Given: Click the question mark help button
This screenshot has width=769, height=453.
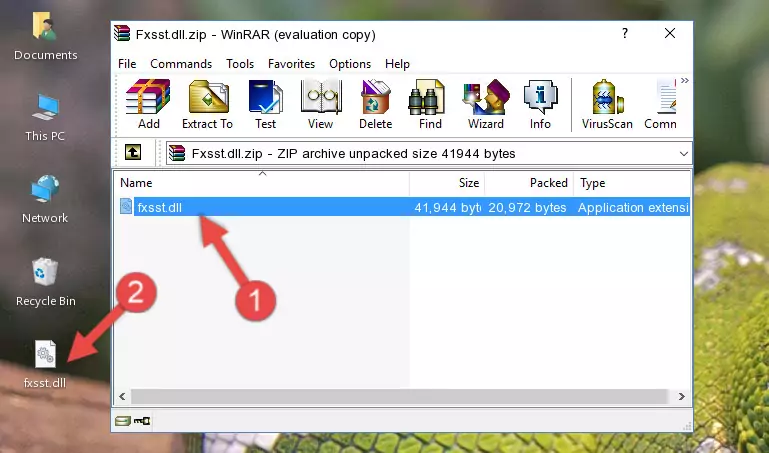Looking at the screenshot, I should coord(624,33).
